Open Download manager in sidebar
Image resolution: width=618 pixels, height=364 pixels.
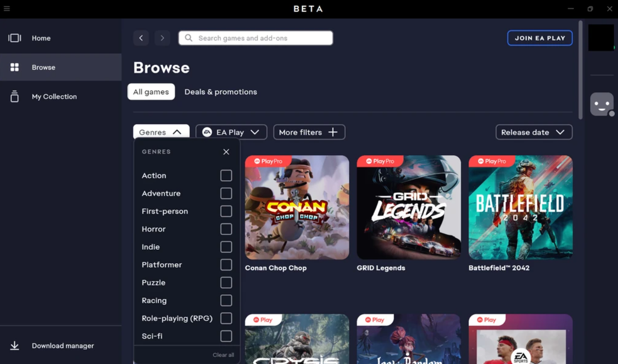(61, 346)
